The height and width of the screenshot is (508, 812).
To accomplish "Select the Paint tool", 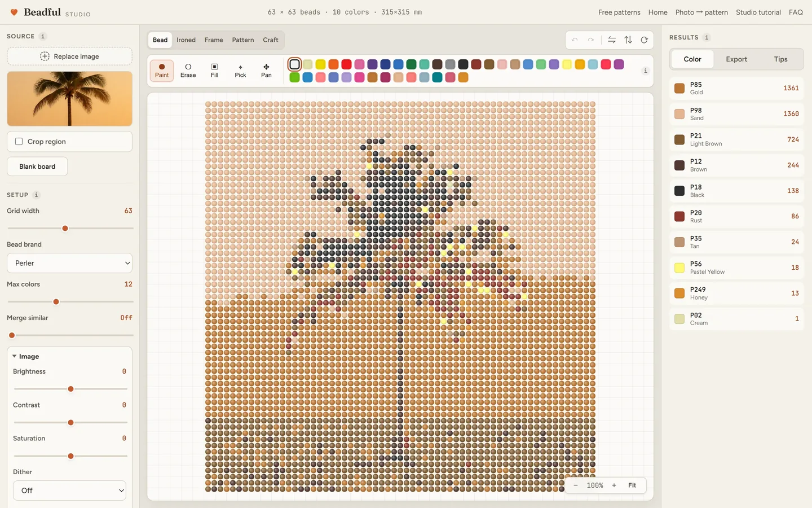I will (x=162, y=71).
